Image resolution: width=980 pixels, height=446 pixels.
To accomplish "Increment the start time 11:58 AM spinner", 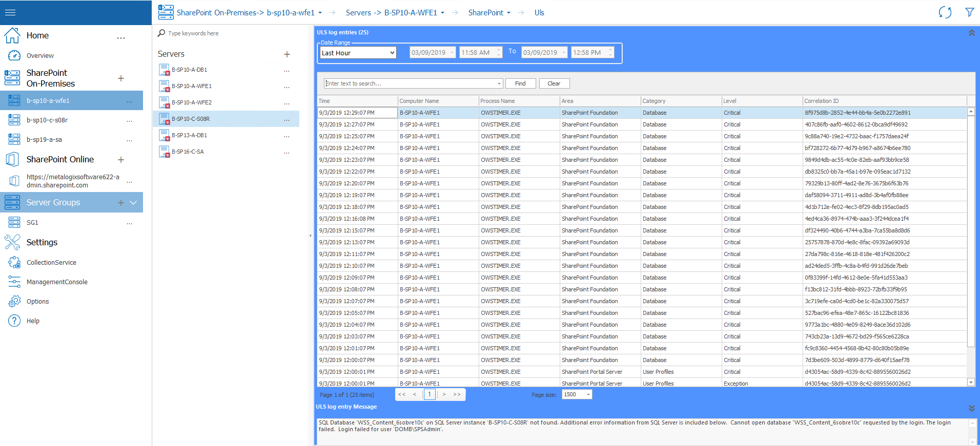I will [499, 50].
